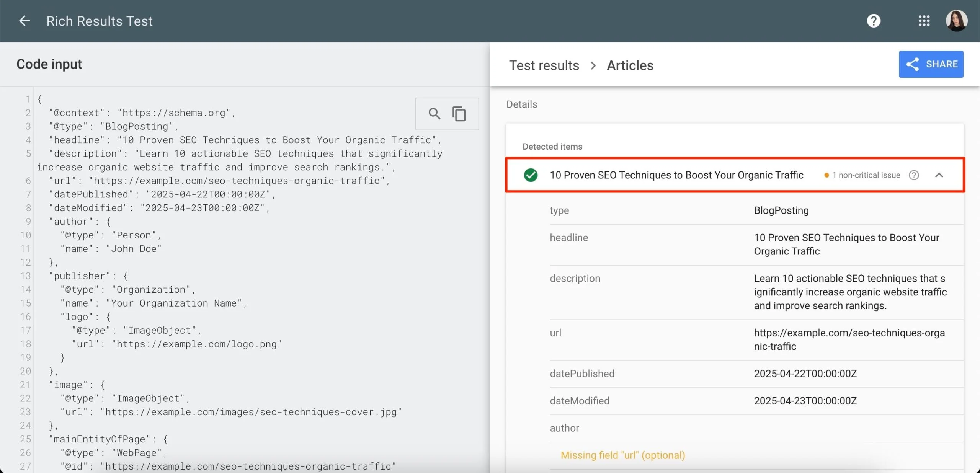Select the detected item title text
Viewport: 980px width, 473px height.
click(676, 175)
